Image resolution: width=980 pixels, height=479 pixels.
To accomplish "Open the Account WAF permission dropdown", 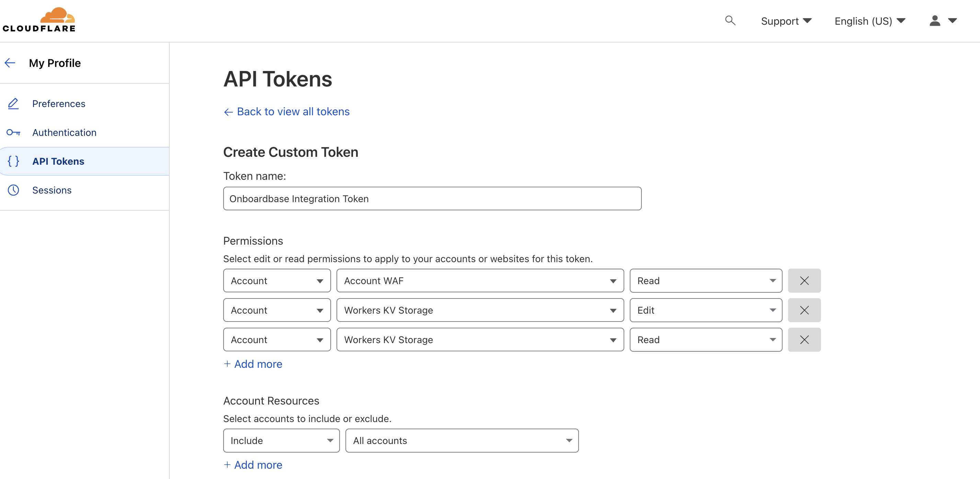I will click(x=480, y=281).
